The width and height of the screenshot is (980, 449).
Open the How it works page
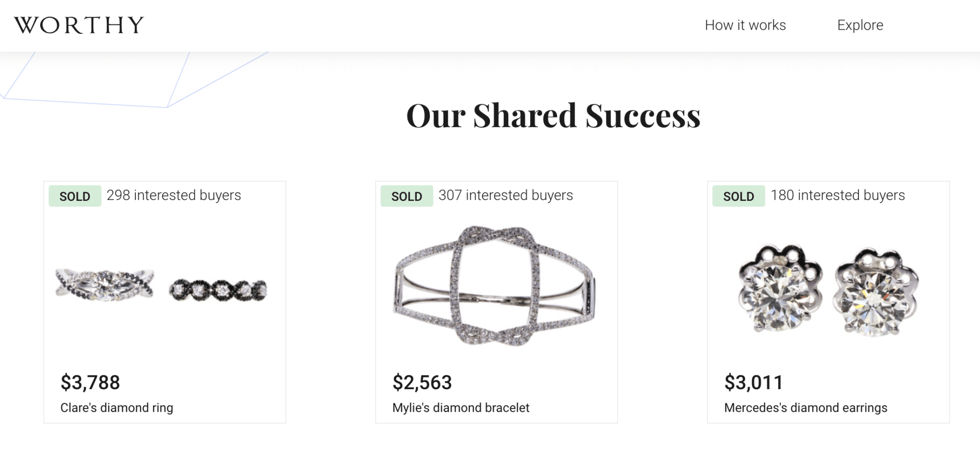tap(745, 25)
